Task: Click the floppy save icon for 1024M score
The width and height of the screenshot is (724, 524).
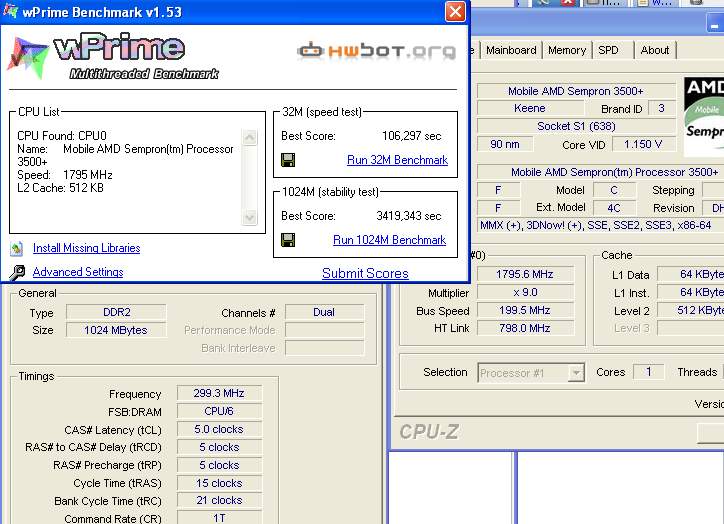Action: click(288, 240)
